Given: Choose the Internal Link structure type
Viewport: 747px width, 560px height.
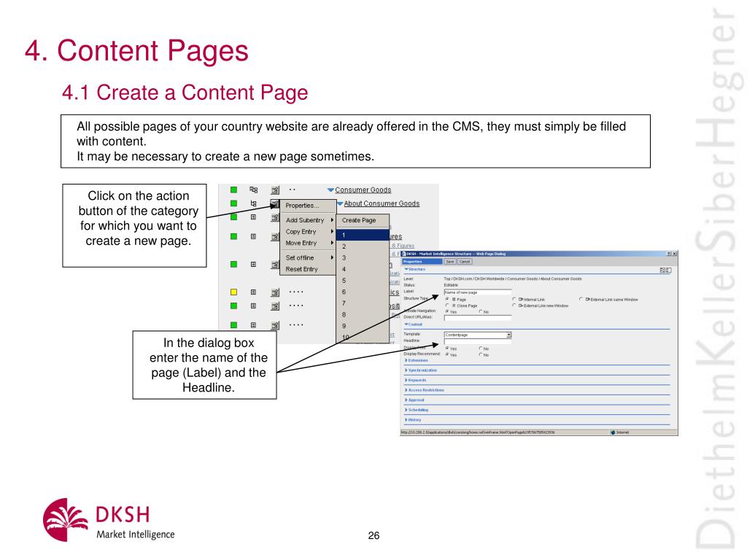Looking at the screenshot, I should (514, 299).
